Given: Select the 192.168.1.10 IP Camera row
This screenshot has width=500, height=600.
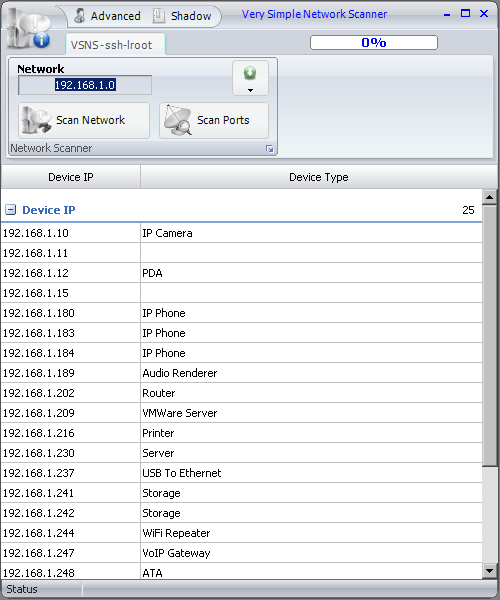Looking at the screenshot, I should (241, 233).
